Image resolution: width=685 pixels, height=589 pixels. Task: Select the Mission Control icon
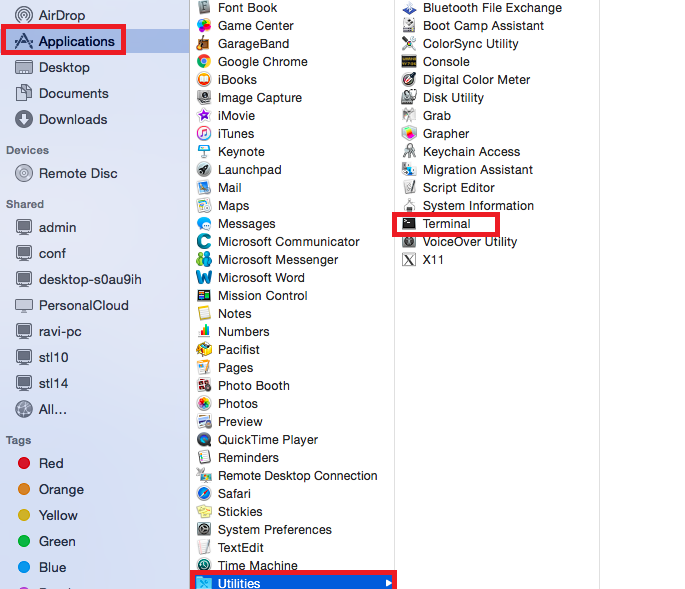(204, 296)
